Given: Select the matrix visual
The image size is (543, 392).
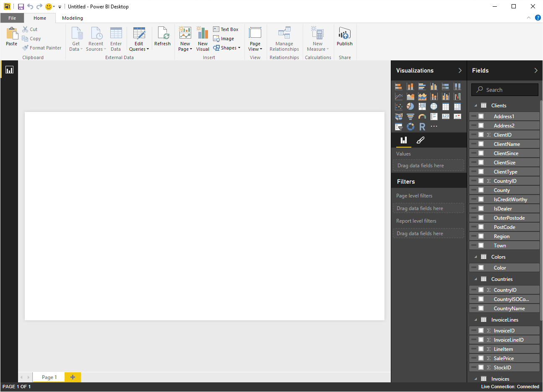Looking at the screenshot, I should pos(457,106).
